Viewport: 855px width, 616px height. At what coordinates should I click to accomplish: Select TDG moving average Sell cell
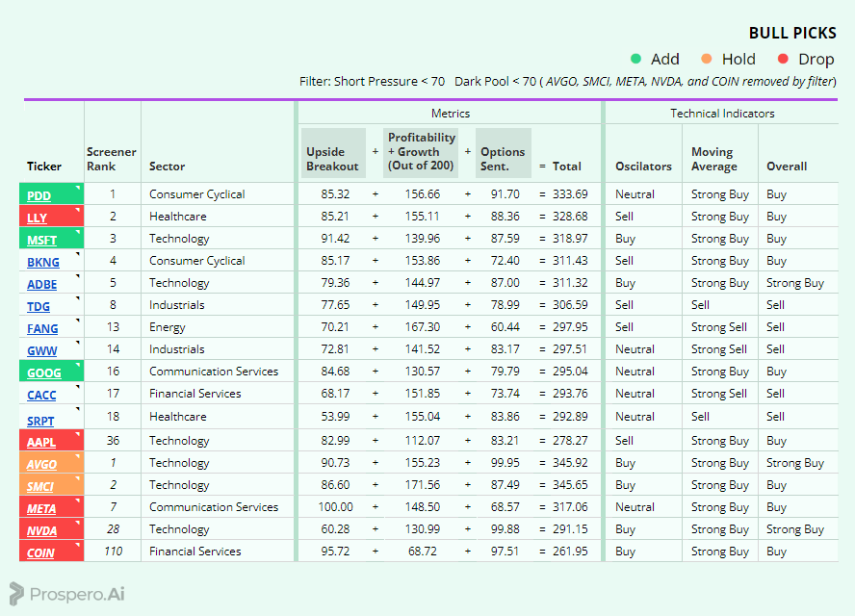700,305
